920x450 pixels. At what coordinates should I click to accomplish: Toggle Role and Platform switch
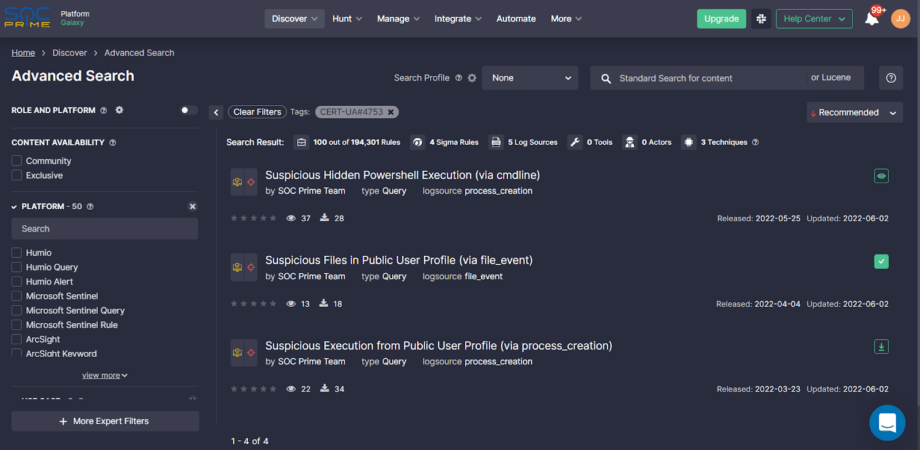coord(188,110)
